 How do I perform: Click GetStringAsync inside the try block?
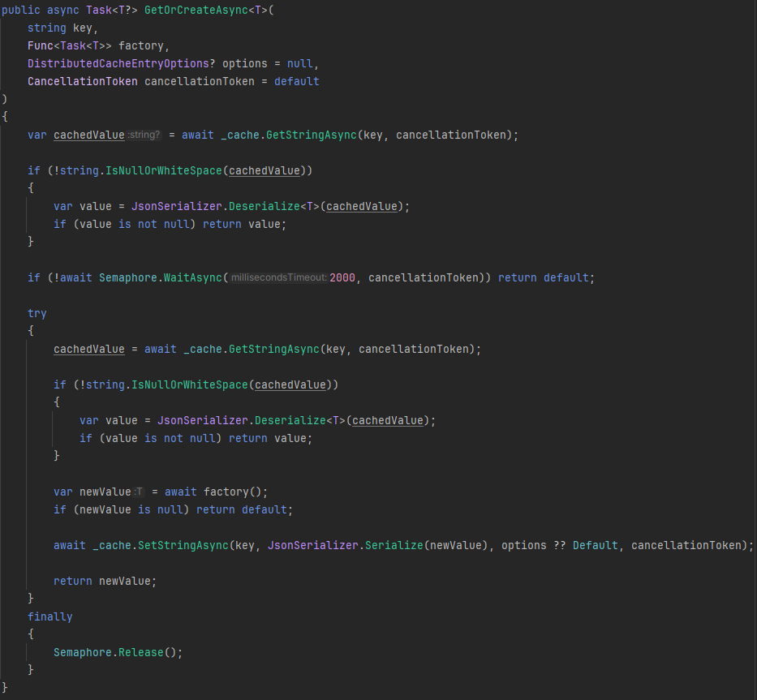pyautogui.click(x=274, y=350)
